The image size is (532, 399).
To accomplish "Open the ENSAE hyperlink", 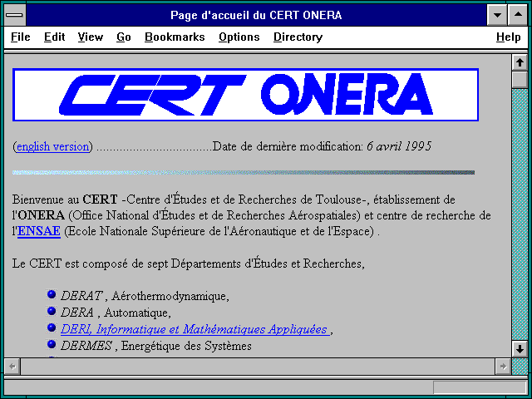I will pyautogui.click(x=39, y=231).
